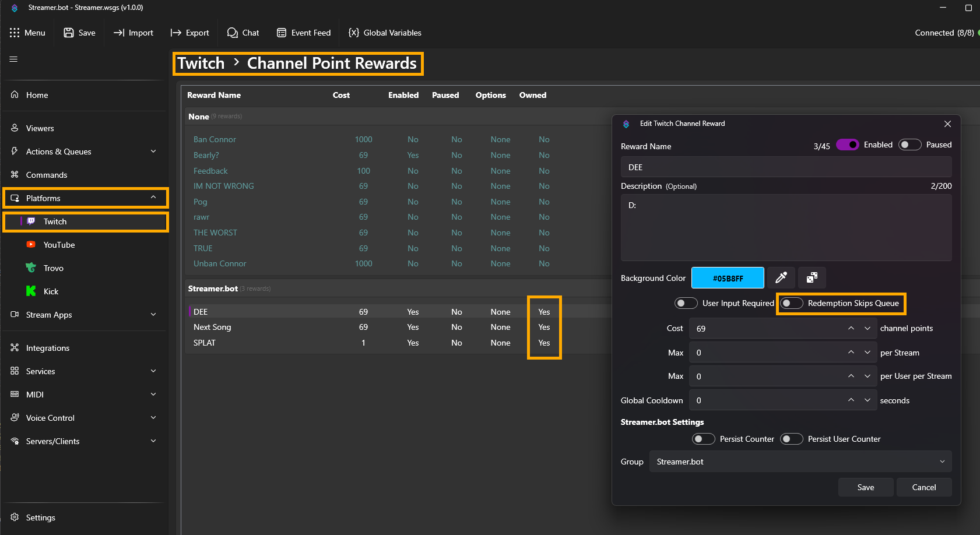Open the Chat window from the toolbar

tap(243, 33)
